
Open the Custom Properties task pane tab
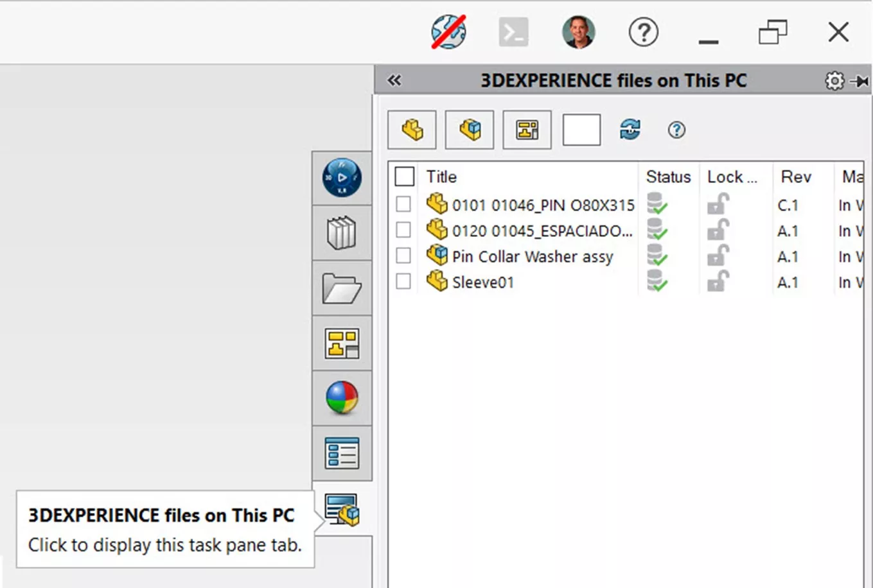click(x=342, y=453)
